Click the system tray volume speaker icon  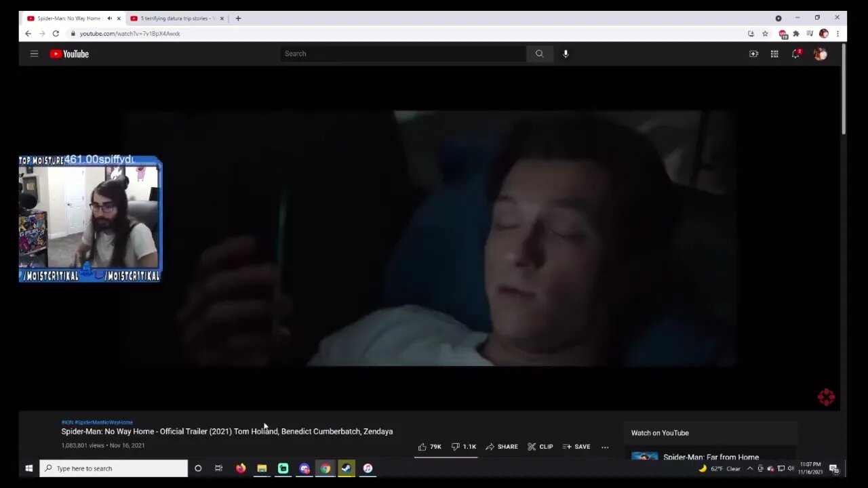pos(791,468)
